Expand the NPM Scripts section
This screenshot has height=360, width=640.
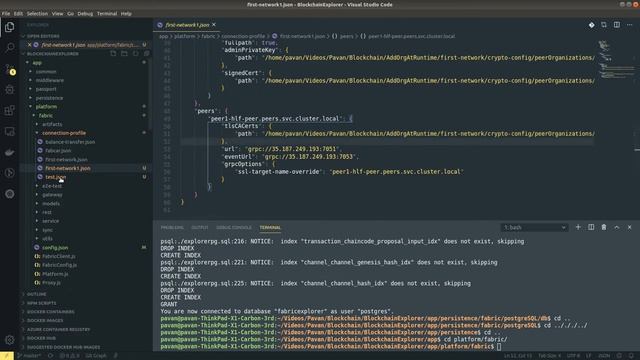[41, 303]
